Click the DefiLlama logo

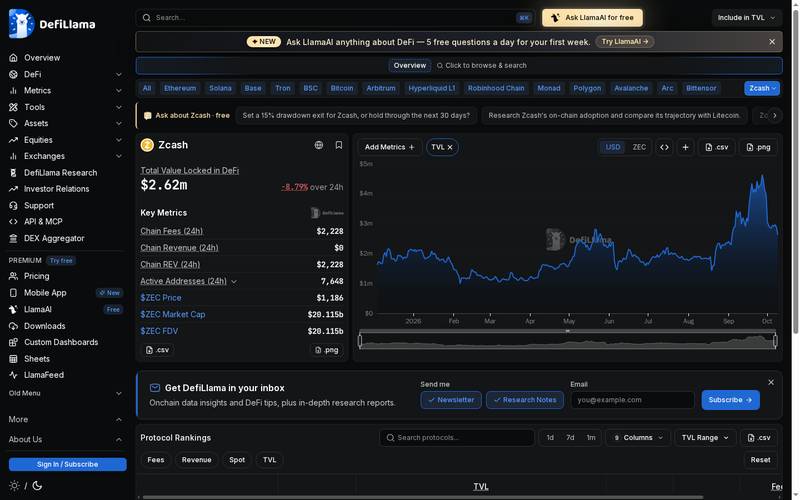coord(52,23)
